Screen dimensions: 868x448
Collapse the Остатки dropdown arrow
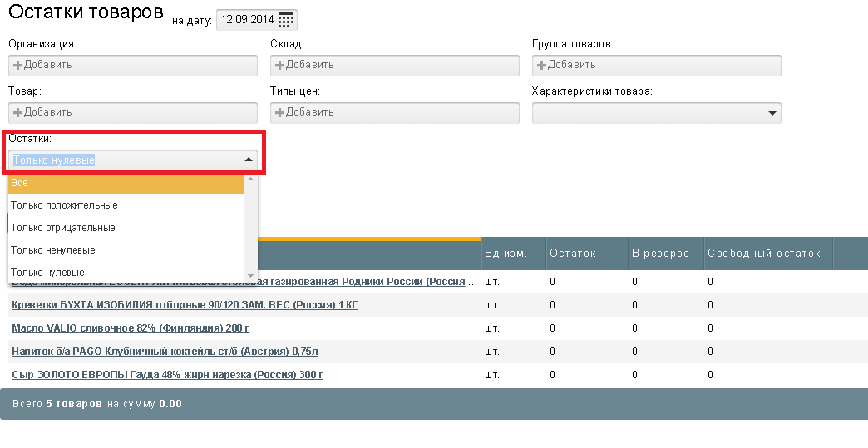point(249,160)
